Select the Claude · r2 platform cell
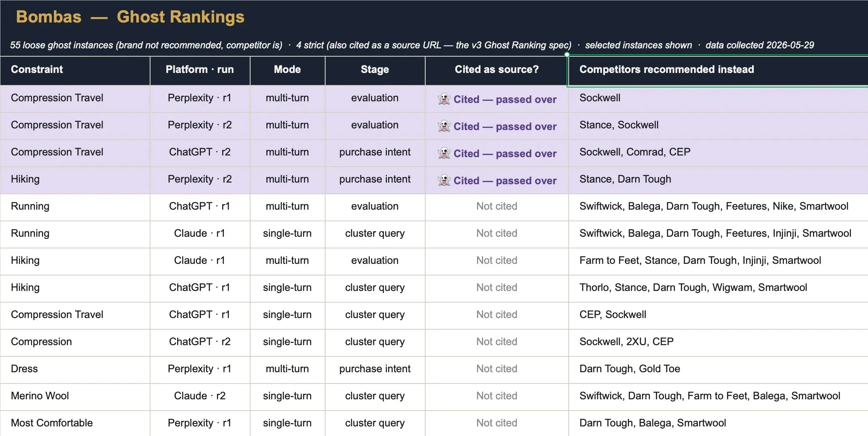The image size is (868, 436). pyautogui.click(x=200, y=397)
